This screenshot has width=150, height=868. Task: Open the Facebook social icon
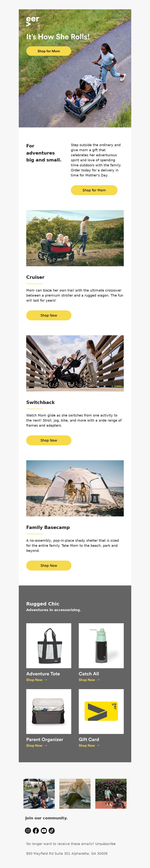[36, 830]
